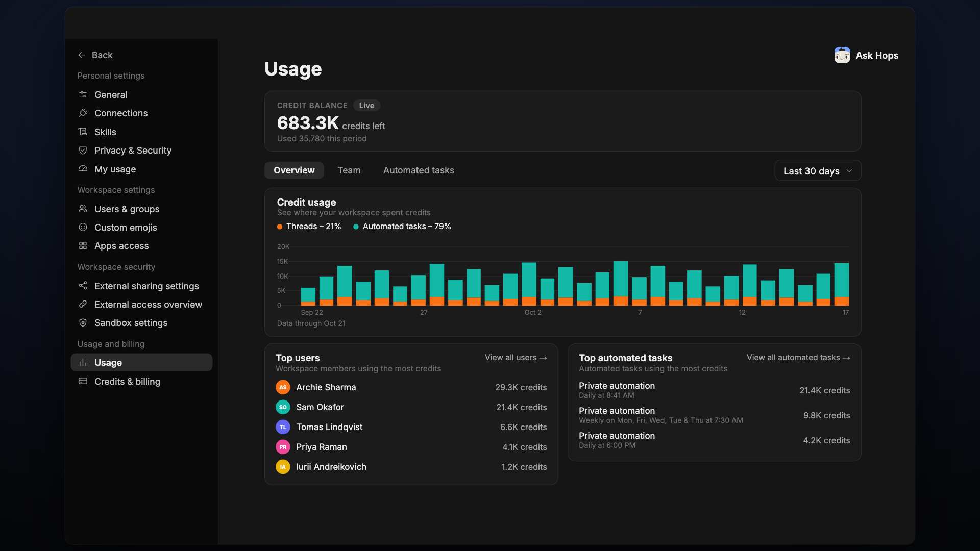The image size is (980, 551).
Task: Click the Oct 17 bar in chart
Action: coord(841,284)
